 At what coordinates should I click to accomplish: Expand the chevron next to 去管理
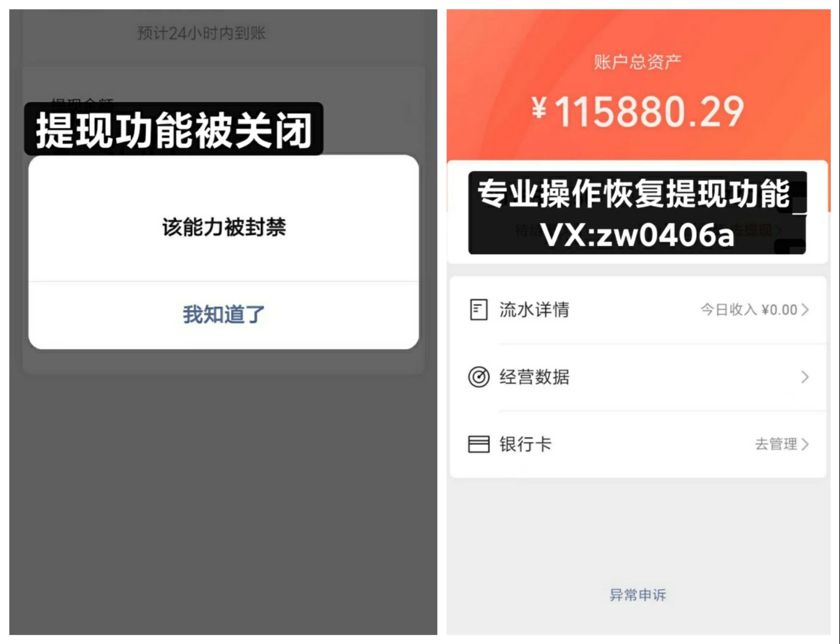tap(805, 444)
